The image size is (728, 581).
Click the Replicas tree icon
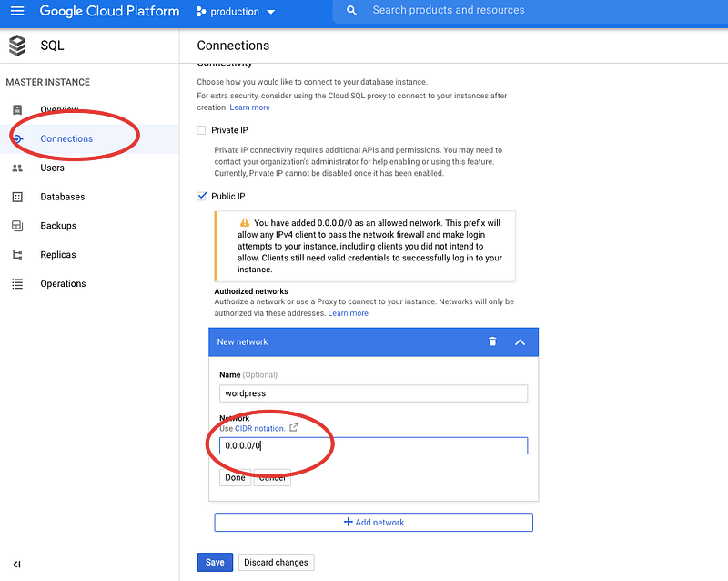tap(17, 255)
